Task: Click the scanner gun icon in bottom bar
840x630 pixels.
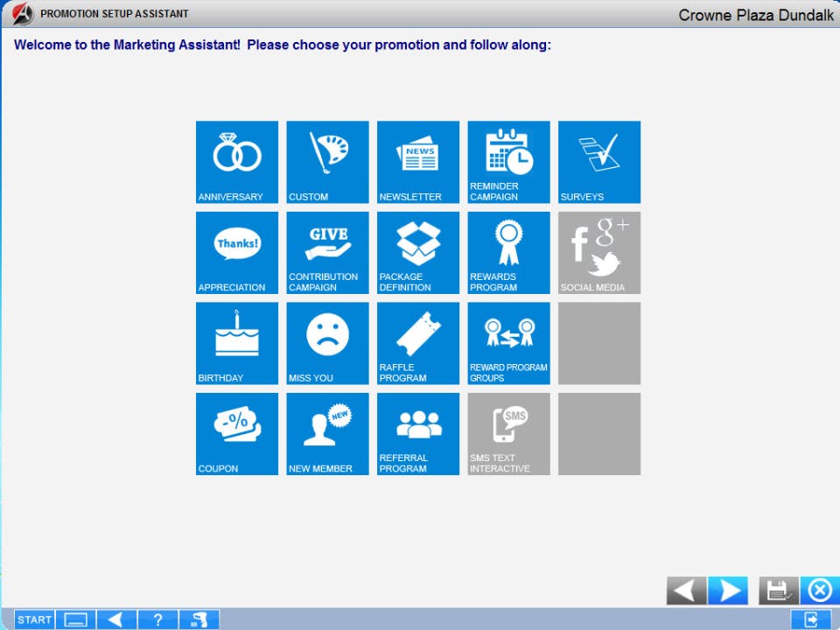Action: point(199,619)
